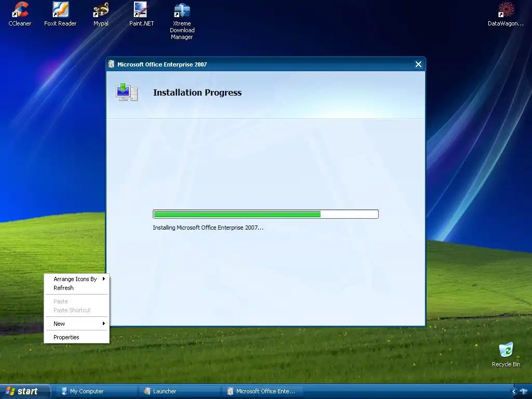Click greyed-out Paste menu entry
This screenshot has width=532, height=399.
(77, 301)
